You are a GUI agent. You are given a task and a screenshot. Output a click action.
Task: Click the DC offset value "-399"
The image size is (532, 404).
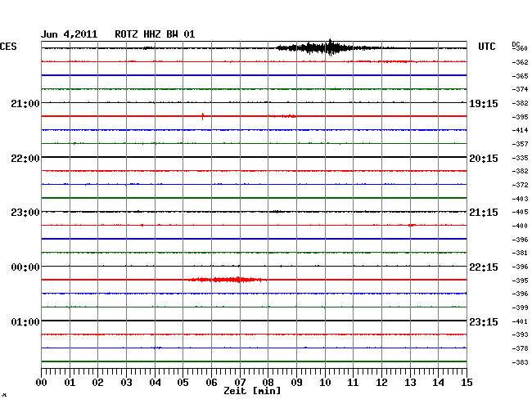pyautogui.click(x=520, y=307)
